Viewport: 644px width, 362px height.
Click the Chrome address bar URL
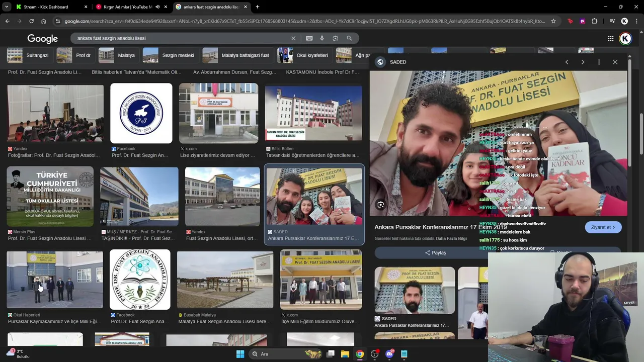[x=304, y=21]
